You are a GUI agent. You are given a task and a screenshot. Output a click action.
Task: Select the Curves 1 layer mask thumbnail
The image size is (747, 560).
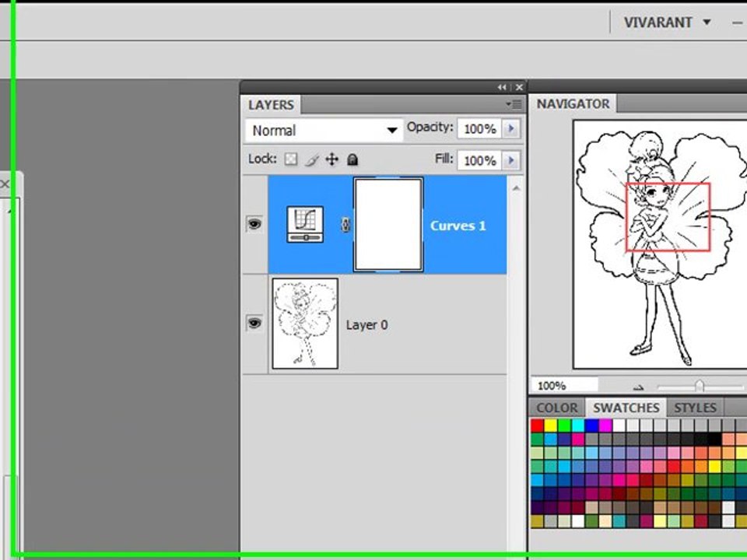(388, 225)
